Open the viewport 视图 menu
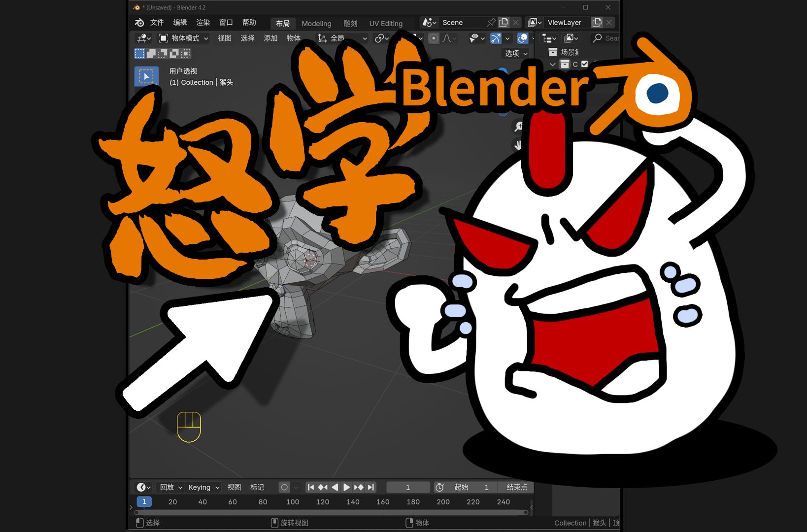Screen dimensions: 807x532 (x=225, y=38)
